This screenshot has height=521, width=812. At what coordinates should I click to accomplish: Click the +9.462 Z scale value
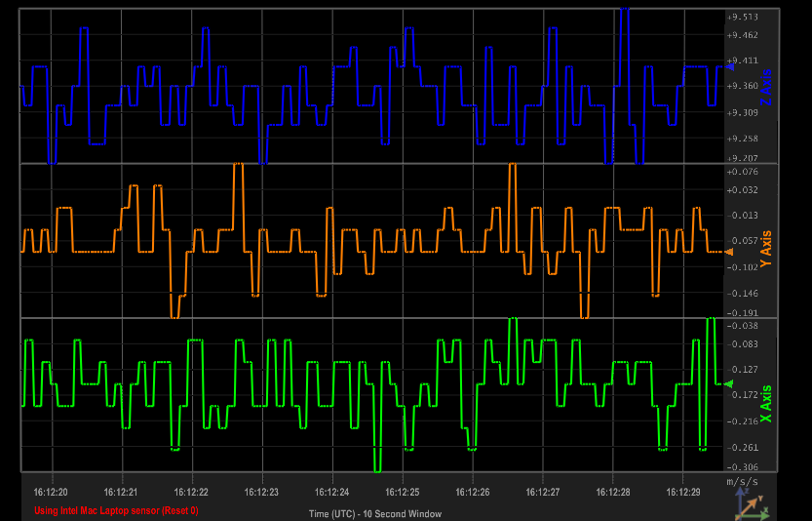coord(743,35)
